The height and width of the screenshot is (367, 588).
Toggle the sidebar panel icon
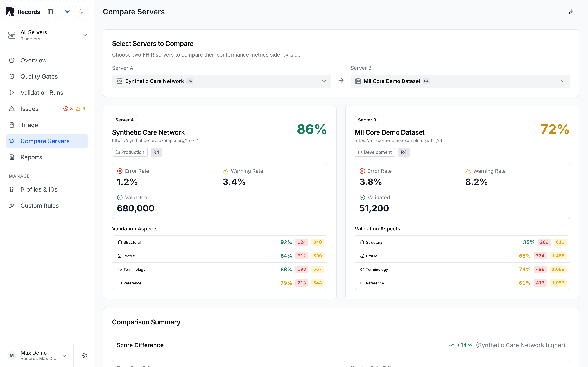50,12
